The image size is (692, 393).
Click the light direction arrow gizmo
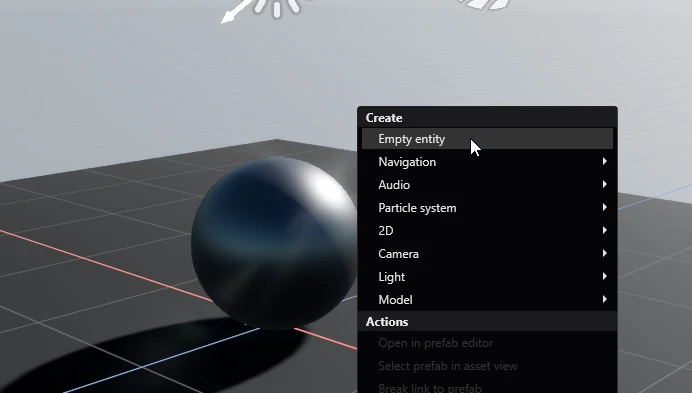pos(237,12)
